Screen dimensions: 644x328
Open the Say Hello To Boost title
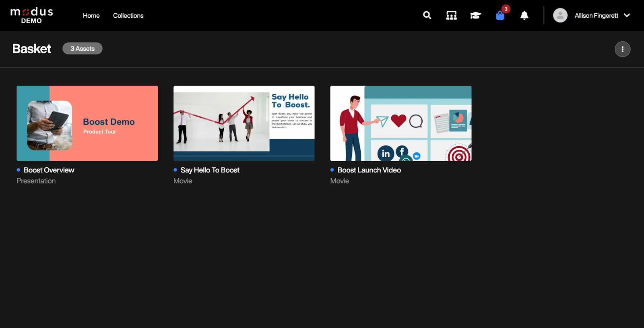(210, 170)
